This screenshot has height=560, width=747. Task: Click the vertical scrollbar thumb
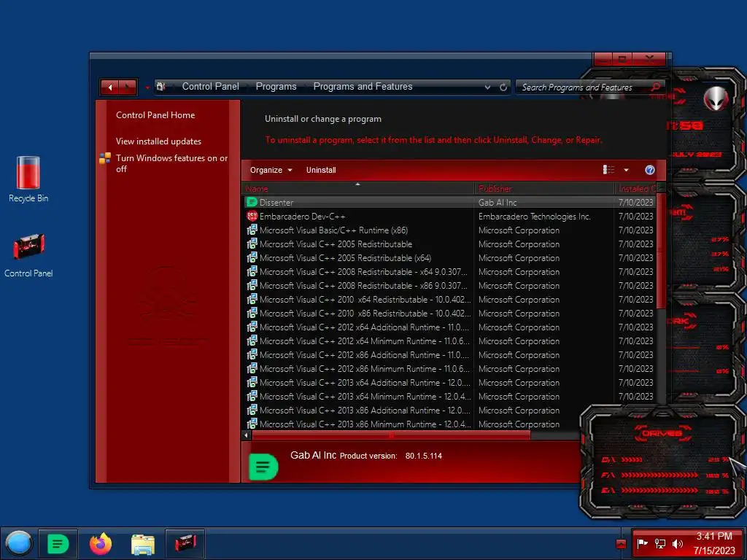point(660,250)
